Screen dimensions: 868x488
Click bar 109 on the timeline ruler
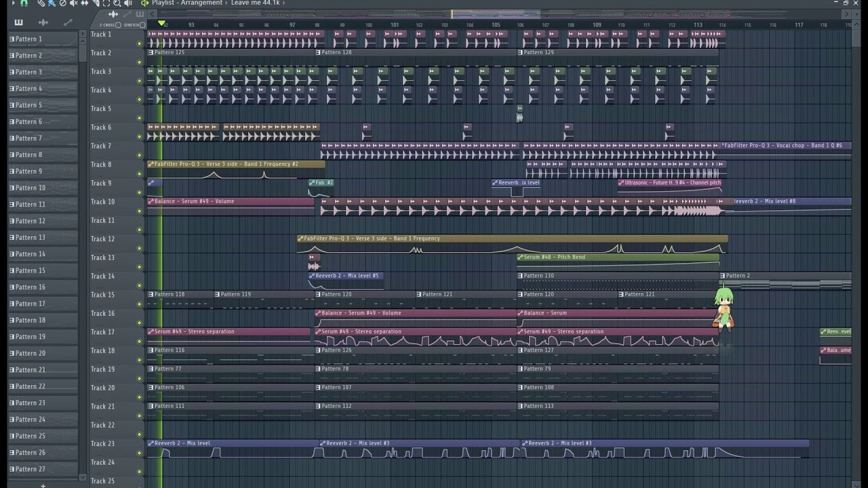[x=597, y=25]
